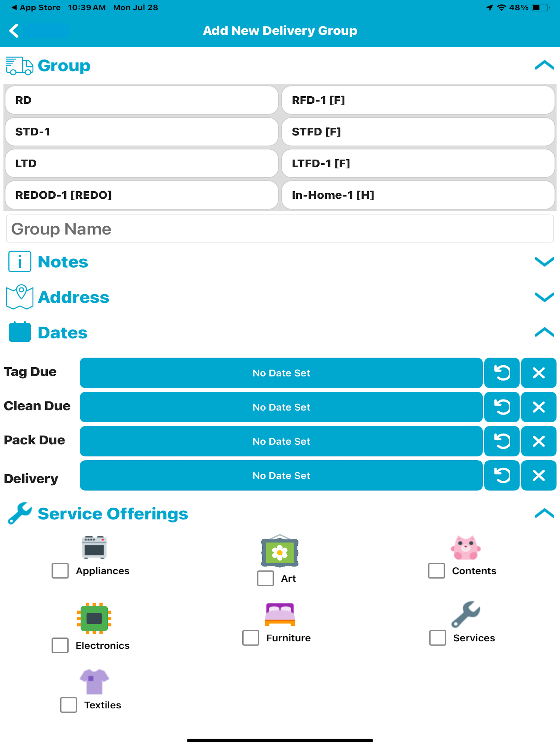Reset the Pack Due date
The width and height of the screenshot is (560, 747).
502,441
